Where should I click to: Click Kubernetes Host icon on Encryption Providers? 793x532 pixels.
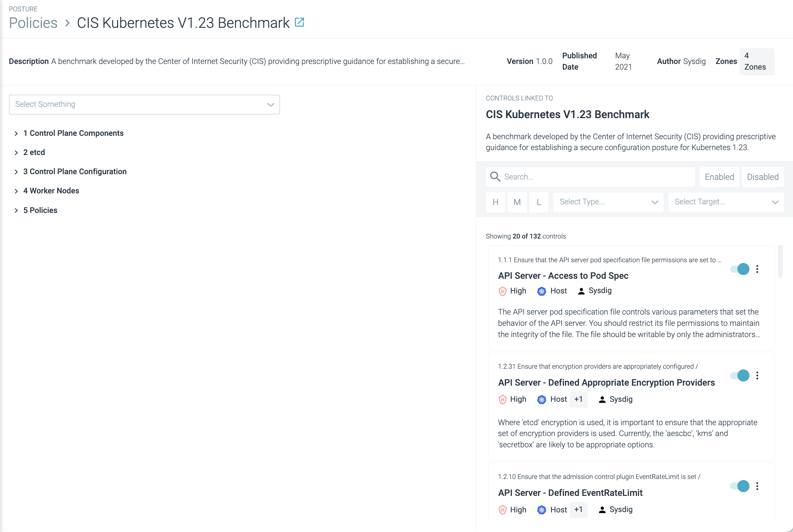[x=542, y=400]
